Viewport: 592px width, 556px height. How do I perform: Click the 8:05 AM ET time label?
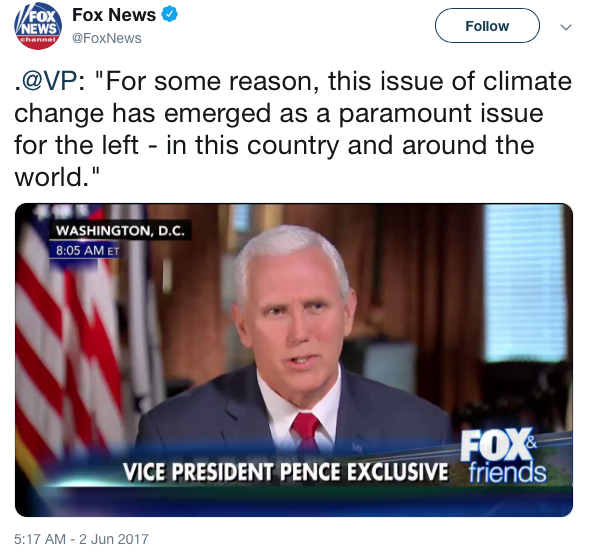point(87,251)
